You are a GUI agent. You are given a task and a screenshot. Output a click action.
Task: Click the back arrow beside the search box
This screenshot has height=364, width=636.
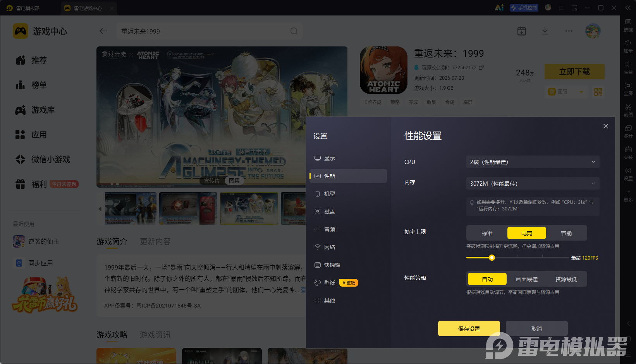pos(103,31)
